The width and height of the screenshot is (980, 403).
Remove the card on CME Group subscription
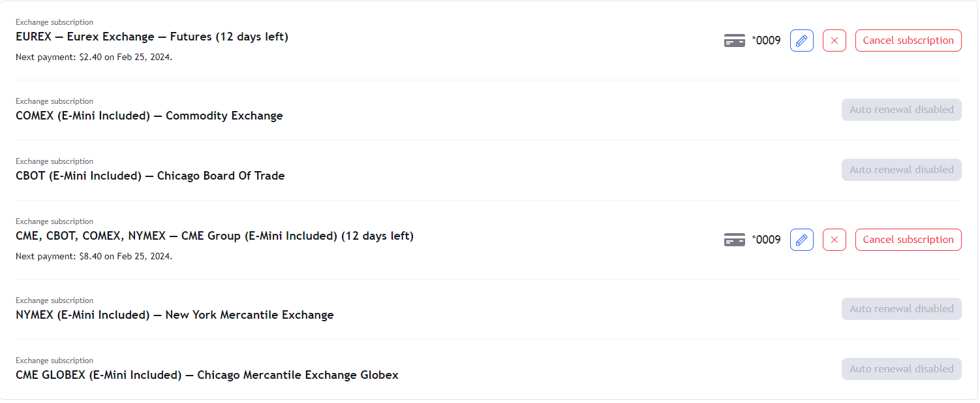(835, 240)
